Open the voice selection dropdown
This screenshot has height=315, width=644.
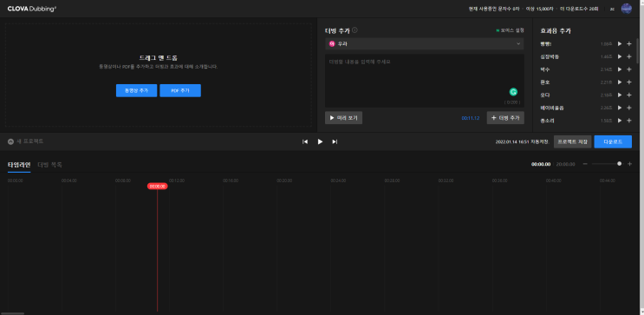click(424, 43)
